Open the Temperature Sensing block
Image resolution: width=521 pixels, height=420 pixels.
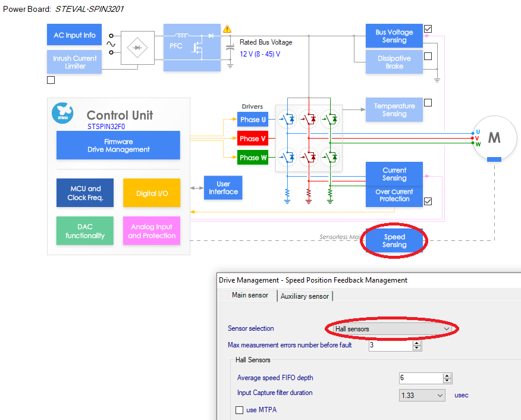394,109
